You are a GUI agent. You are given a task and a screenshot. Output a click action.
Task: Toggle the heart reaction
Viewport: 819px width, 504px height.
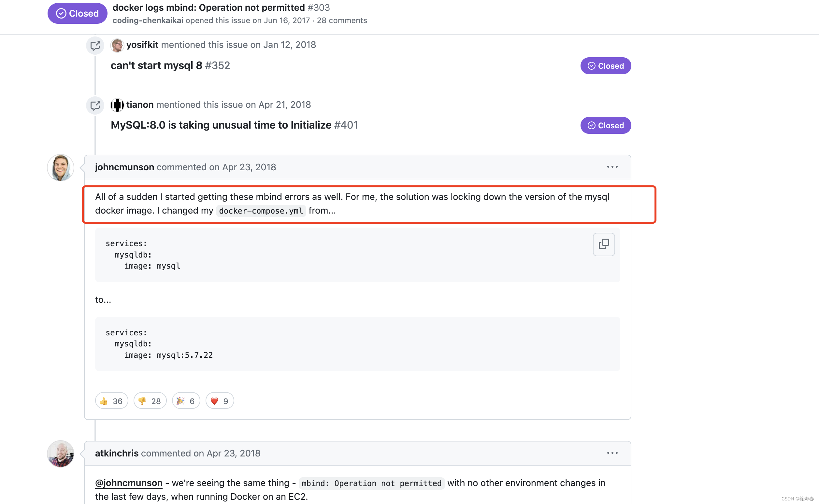click(220, 401)
